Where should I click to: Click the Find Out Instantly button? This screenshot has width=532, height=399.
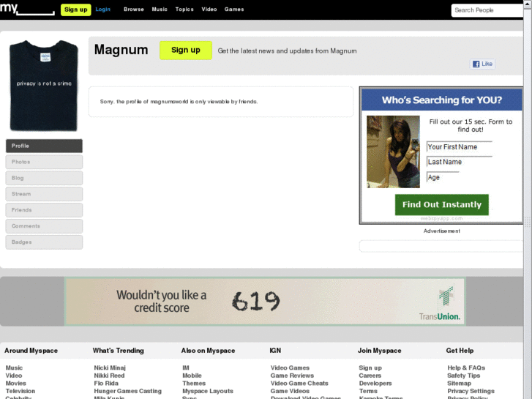coord(442,205)
